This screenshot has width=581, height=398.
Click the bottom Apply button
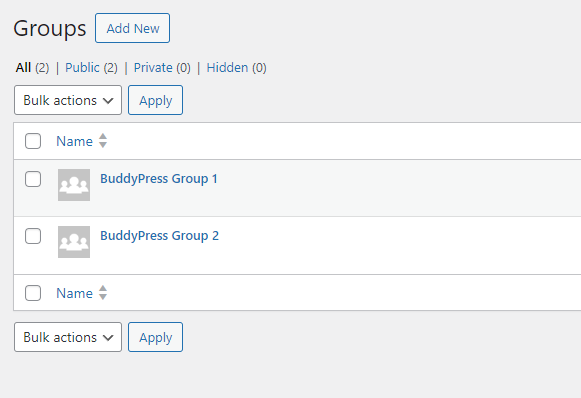click(155, 337)
